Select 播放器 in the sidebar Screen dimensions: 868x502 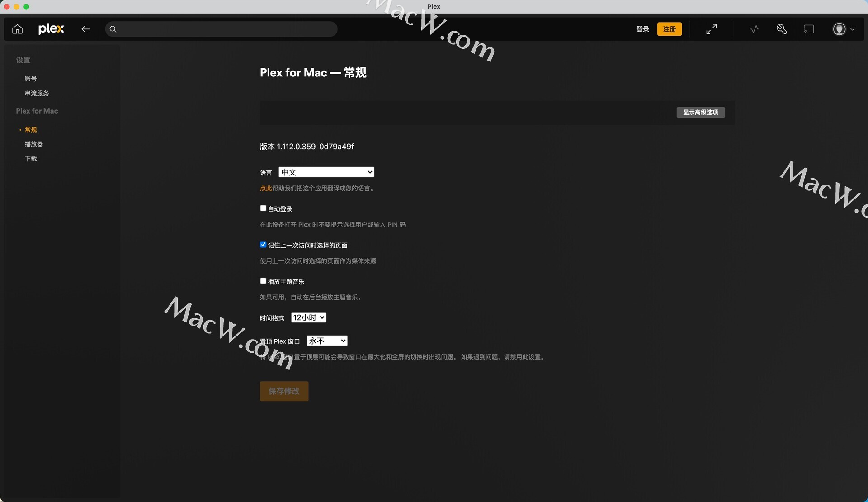click(34, 144)
